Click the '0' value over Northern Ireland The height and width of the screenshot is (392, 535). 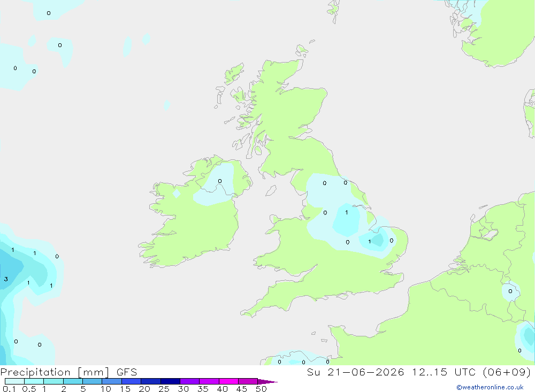tap(220, 181)
